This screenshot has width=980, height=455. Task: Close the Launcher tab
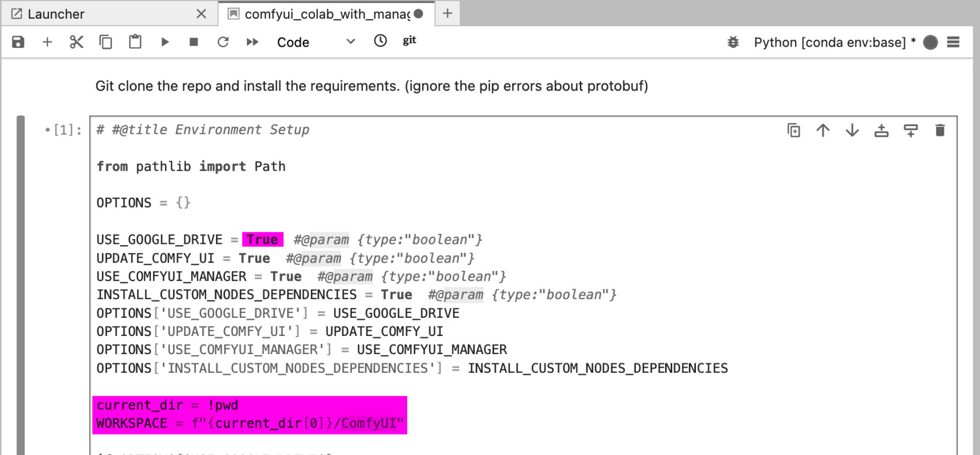tap(201, 13)
